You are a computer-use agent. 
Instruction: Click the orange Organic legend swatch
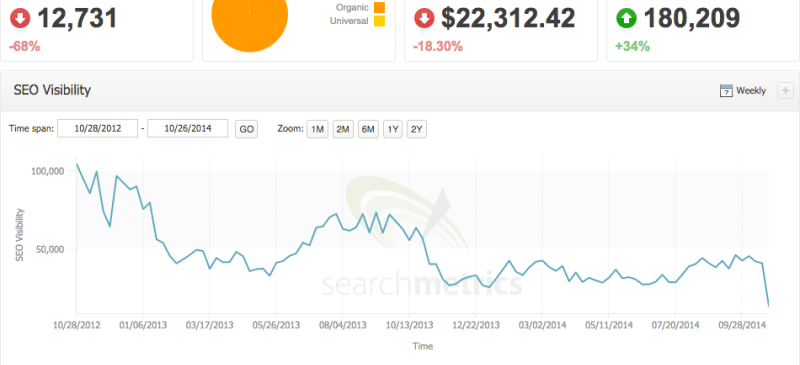[x=379, y=7]
